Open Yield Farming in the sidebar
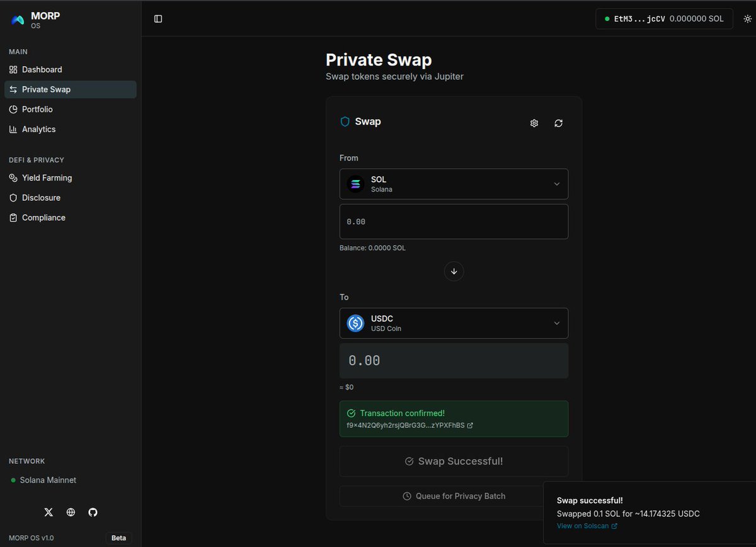The width and height of the screenshot is (756, 547). pos(70,178)
